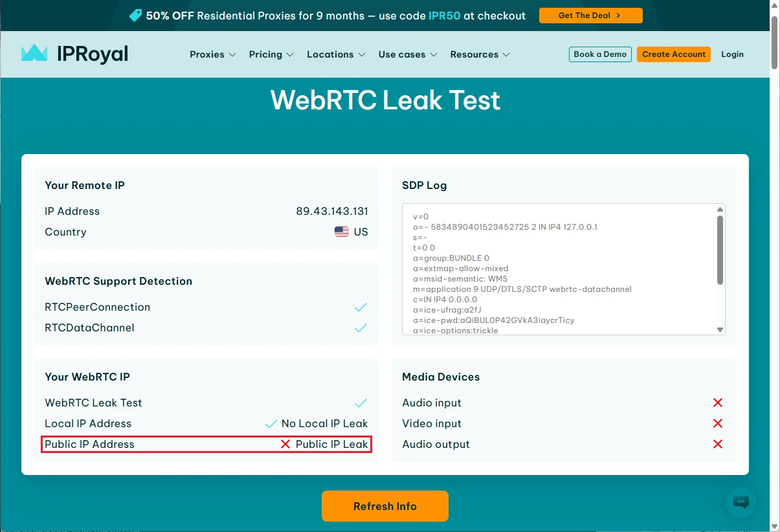Click the red X for Video input

(x=718, y=423)
